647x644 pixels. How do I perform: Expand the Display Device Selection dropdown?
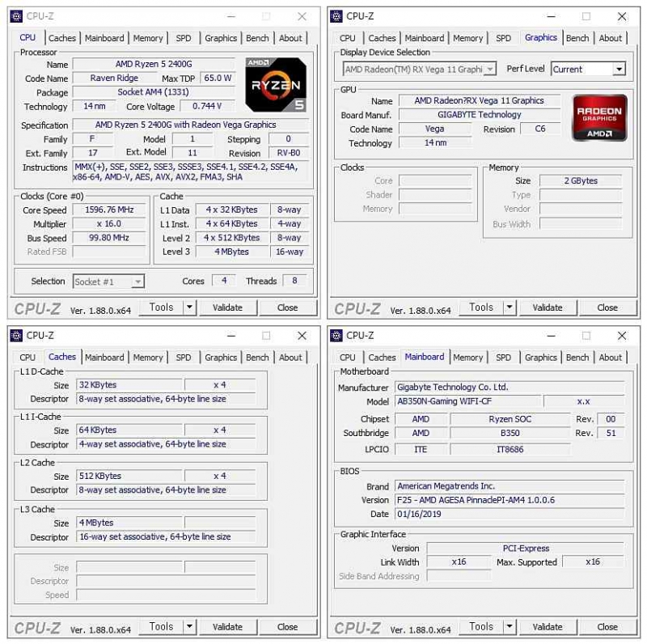click(490, 69)
